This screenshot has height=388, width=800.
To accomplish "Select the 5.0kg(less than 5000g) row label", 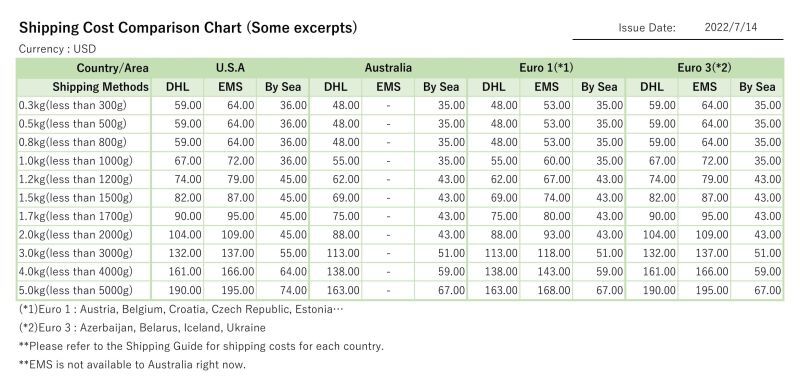I will pos(76,290).
